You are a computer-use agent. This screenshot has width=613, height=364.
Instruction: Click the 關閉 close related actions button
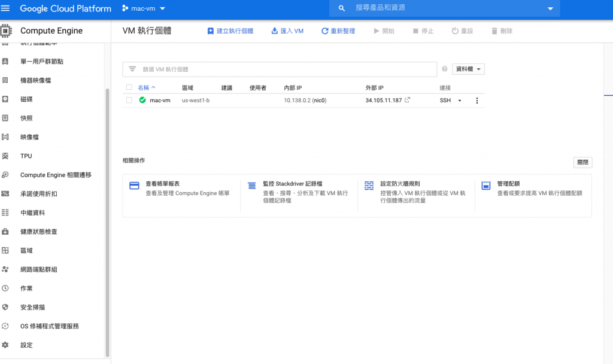coord(582,162)
